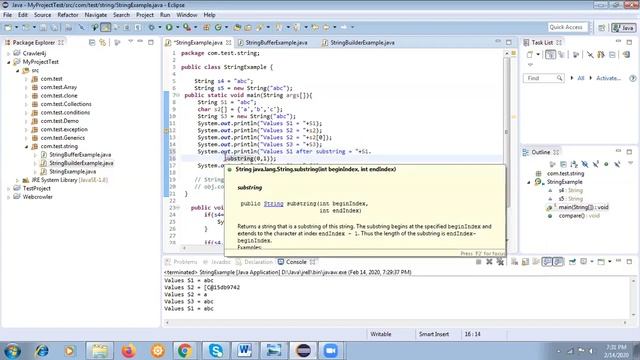Collapse the com.test.string package
Viewport: 640px width, 360px height.
(26, 146)
